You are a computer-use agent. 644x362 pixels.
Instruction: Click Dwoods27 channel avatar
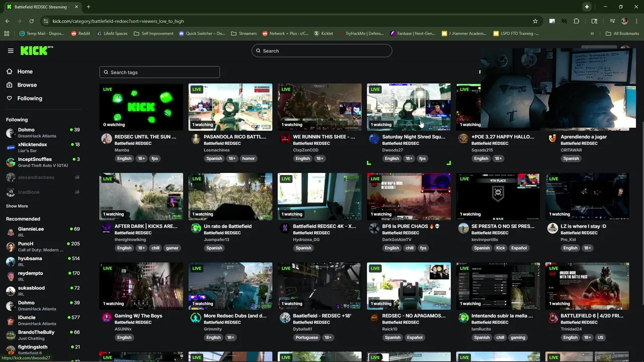pyautogui.click(x=374, y=139)
